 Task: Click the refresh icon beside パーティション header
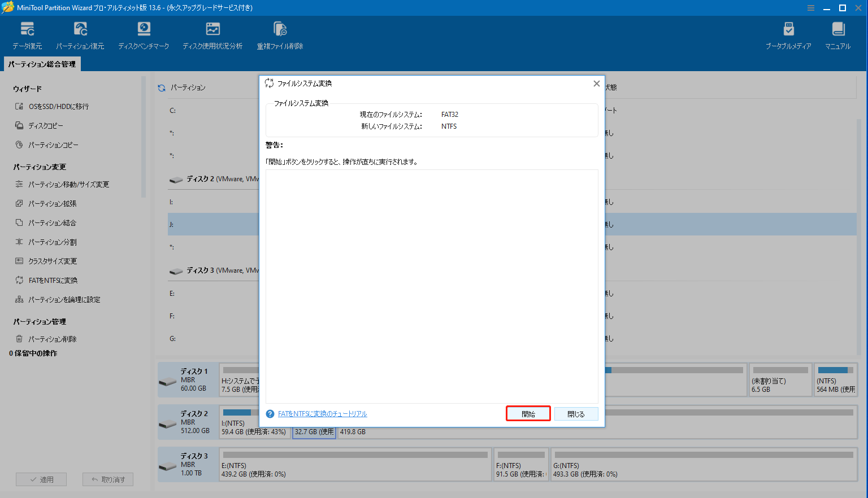coord(162,88)
